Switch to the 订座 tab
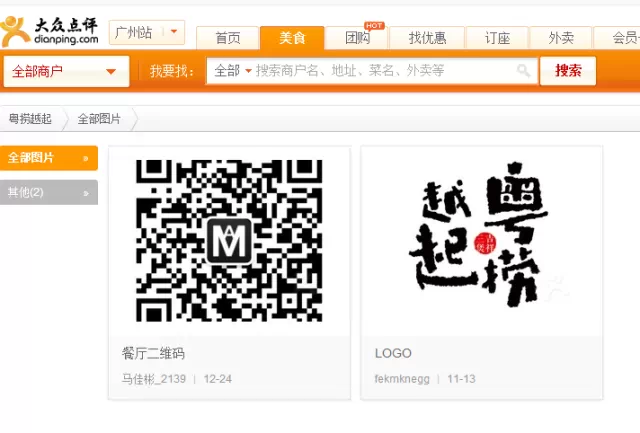The height and width of the screenshot is (433, 640). click(497, 38)
